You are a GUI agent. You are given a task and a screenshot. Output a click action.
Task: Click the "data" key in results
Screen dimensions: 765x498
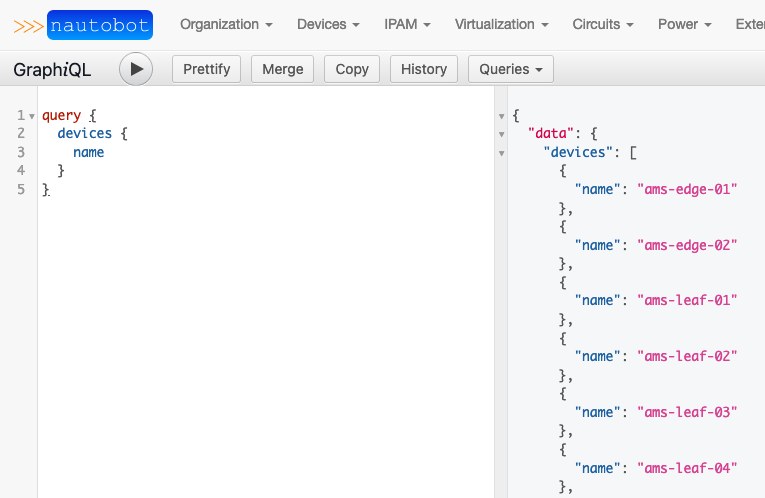coord(551,133)
